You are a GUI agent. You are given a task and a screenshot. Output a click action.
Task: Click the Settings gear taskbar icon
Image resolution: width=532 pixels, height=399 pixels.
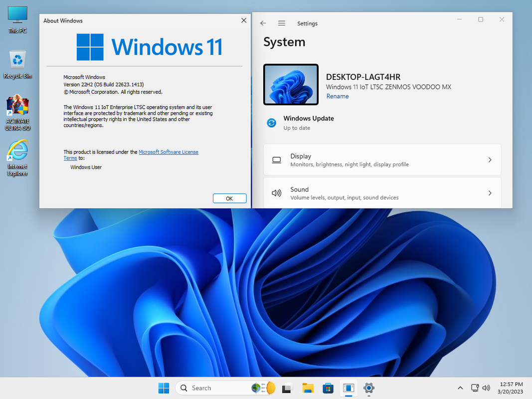[x=369, y=388]
